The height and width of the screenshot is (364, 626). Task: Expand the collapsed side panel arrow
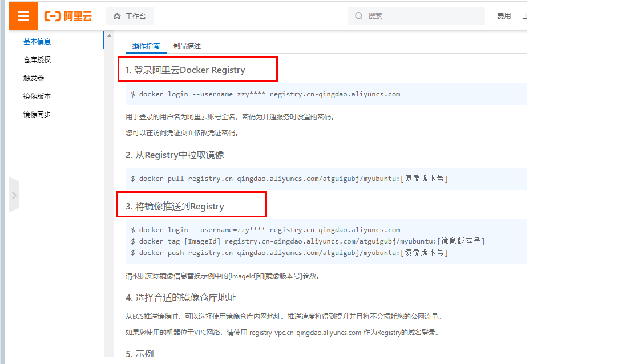tap(14, 195)
